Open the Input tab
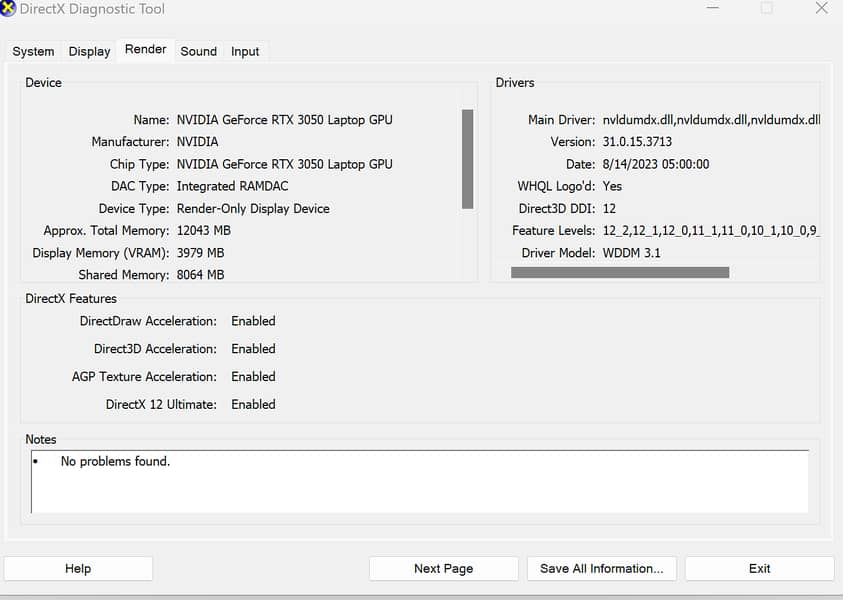Viewport: 843px width, 600px height. click(245, 51)
